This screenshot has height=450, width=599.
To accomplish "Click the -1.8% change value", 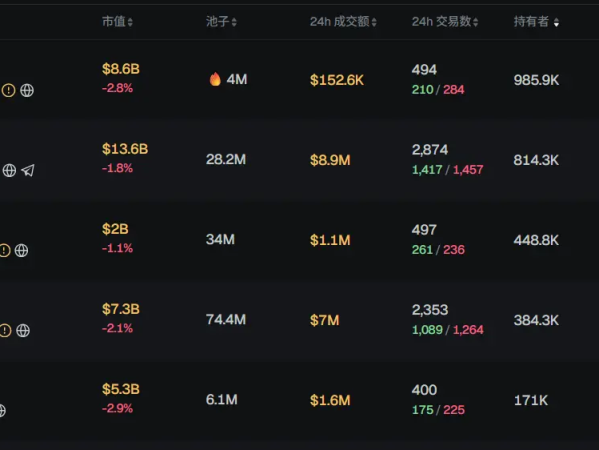I will (x=117, y=168).
